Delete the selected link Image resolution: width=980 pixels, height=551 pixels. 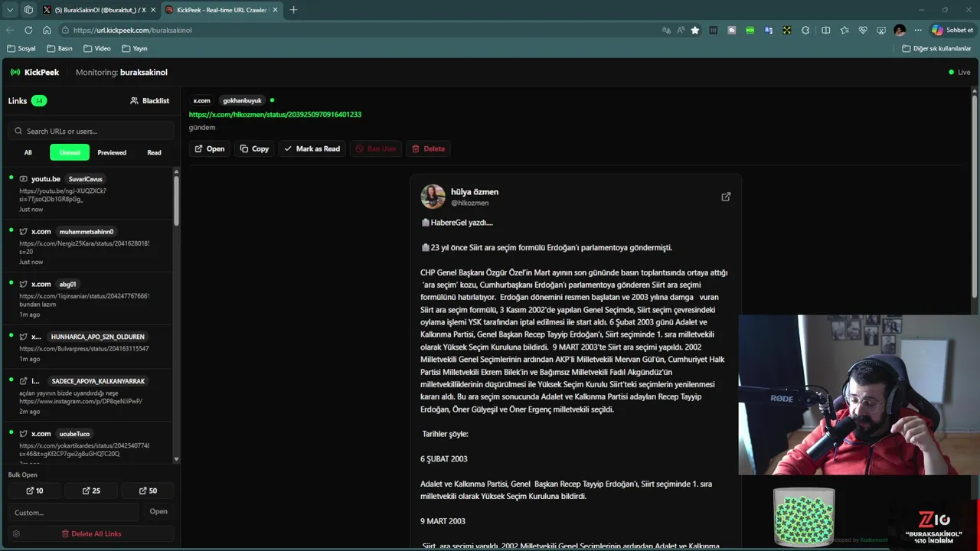(x=428, y=148)
